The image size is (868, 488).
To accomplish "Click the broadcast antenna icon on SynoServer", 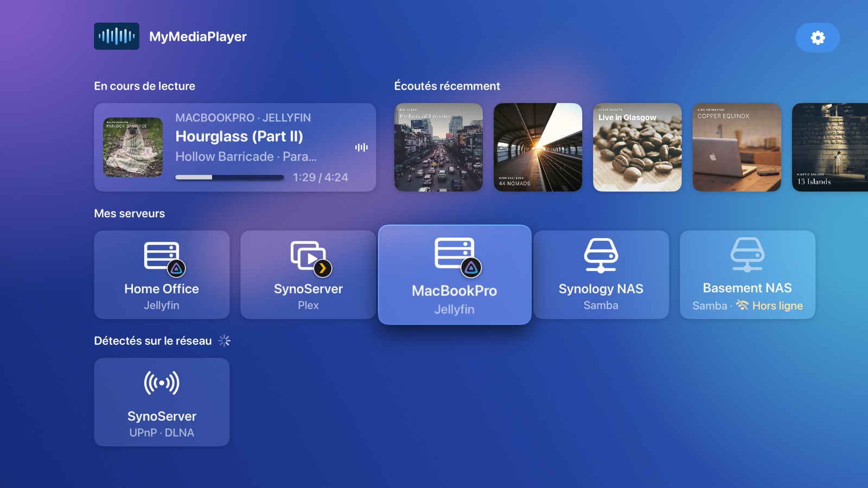I will point(162,383).
